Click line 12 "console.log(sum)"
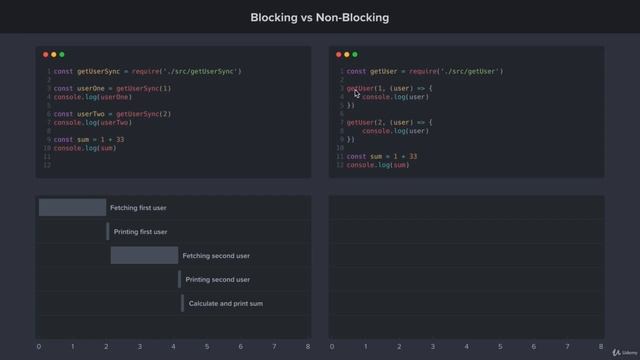This screenshot has width=640, height=360. click(x=378, y=165)
